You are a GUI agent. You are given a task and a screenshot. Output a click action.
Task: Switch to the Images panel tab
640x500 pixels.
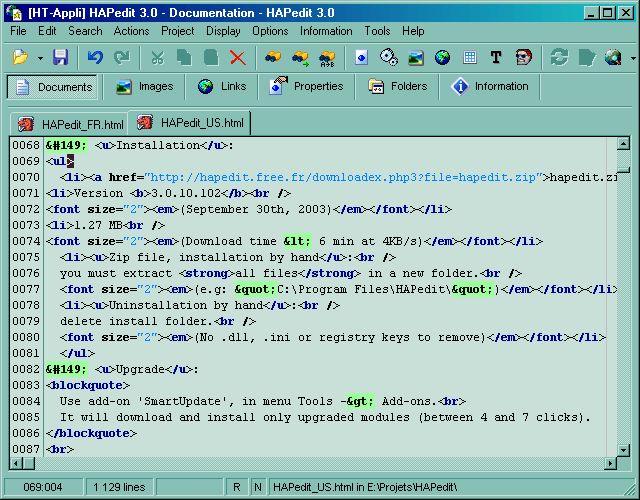click(x=144, y=87)
